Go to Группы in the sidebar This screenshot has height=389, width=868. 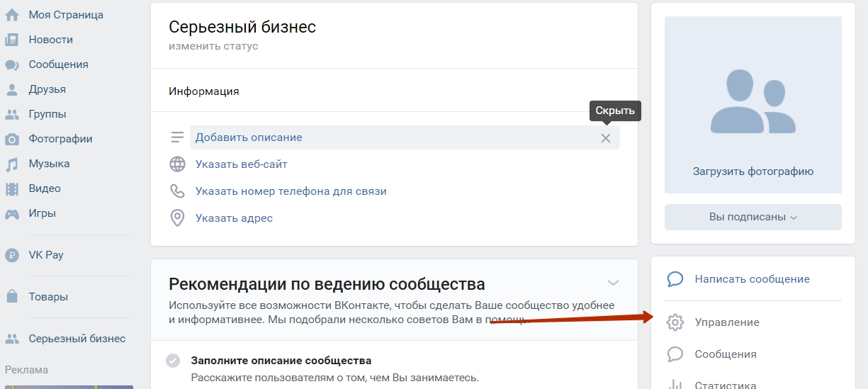tap(47, 114)
